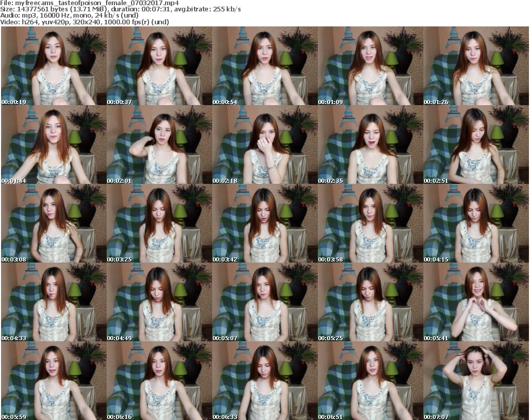Choose the thumbnail marked 00:05:25

point(371,302)
